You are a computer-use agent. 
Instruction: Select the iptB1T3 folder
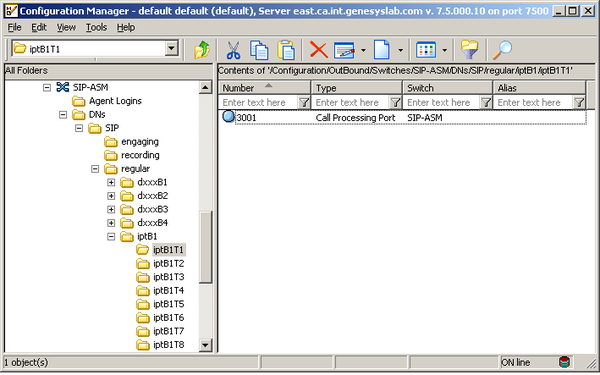coord(168,277)
